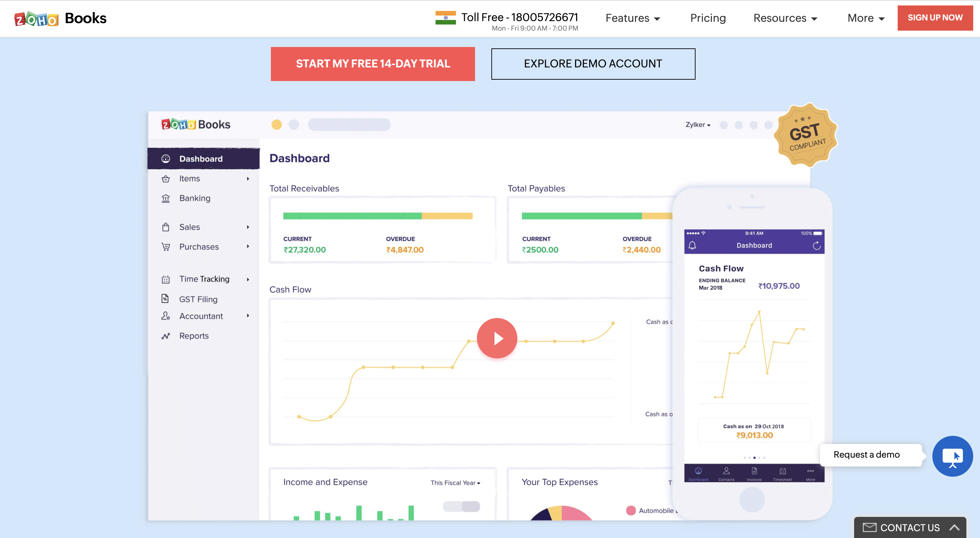Open the Resources dropdown menu
980x538 pixels.
(785, 18)
